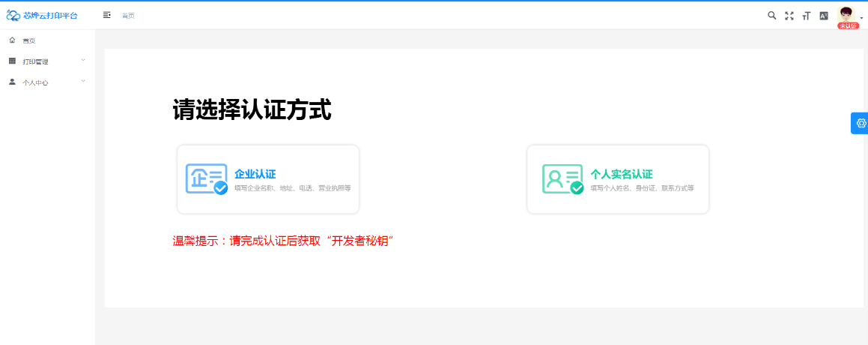Open the 打印管理 sidebar menu
The image size is (868, 345).
point(48,61)
